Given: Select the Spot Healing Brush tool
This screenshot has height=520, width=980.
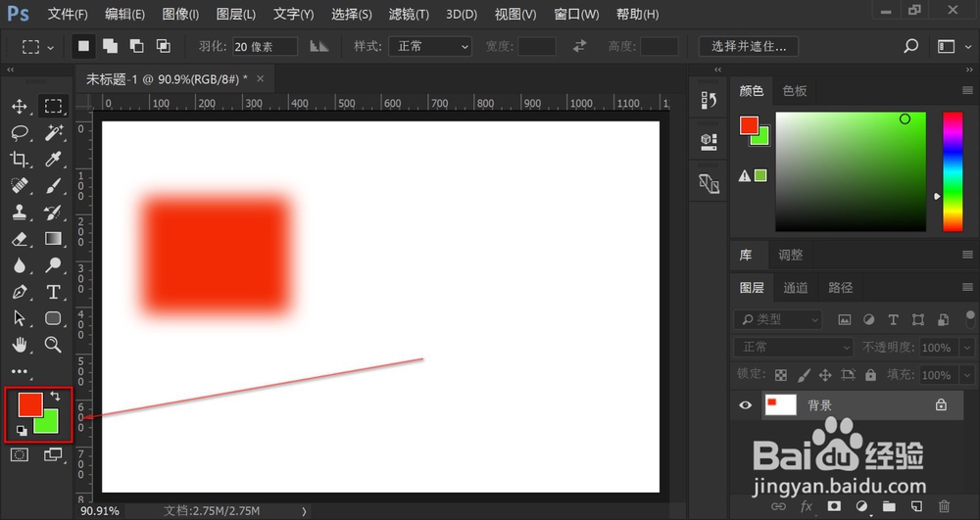Looking at the screenshot, I should [x=20, y=186].
